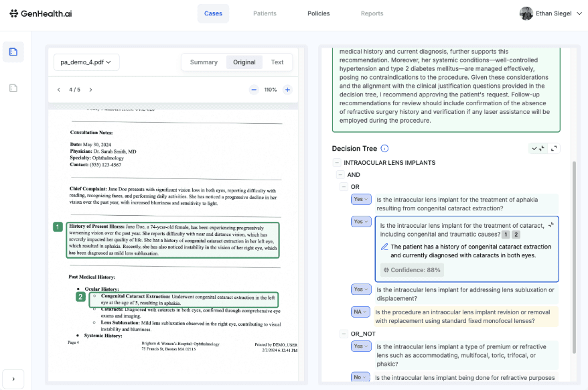
Task: Click the GenHealth.ai logo
Action: point(40,13)
